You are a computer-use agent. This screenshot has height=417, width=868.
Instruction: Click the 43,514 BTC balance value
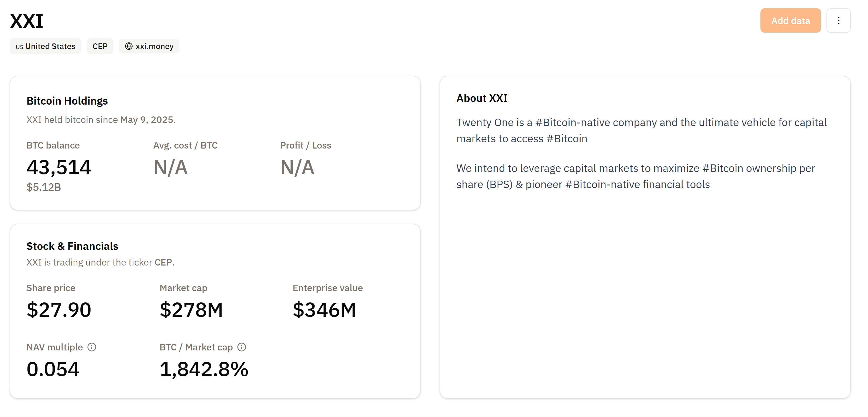click(x=59, y=167)
